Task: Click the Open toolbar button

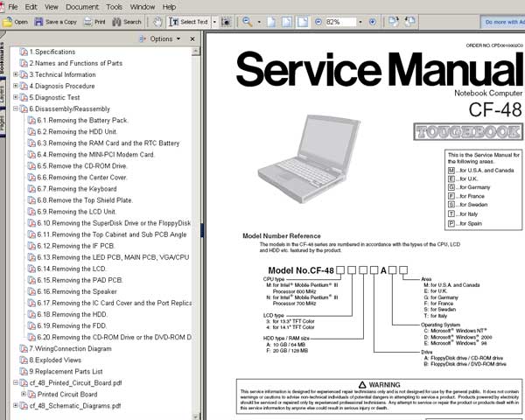Action: (16, 22)
